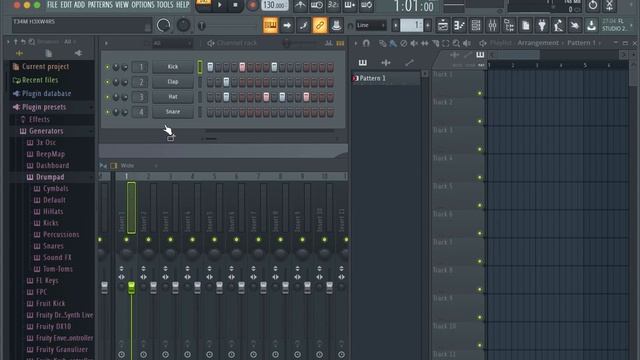Toggle the countdown before recording icon
The height and width of the screenshot is (360, 640).
tap(333, 5)
